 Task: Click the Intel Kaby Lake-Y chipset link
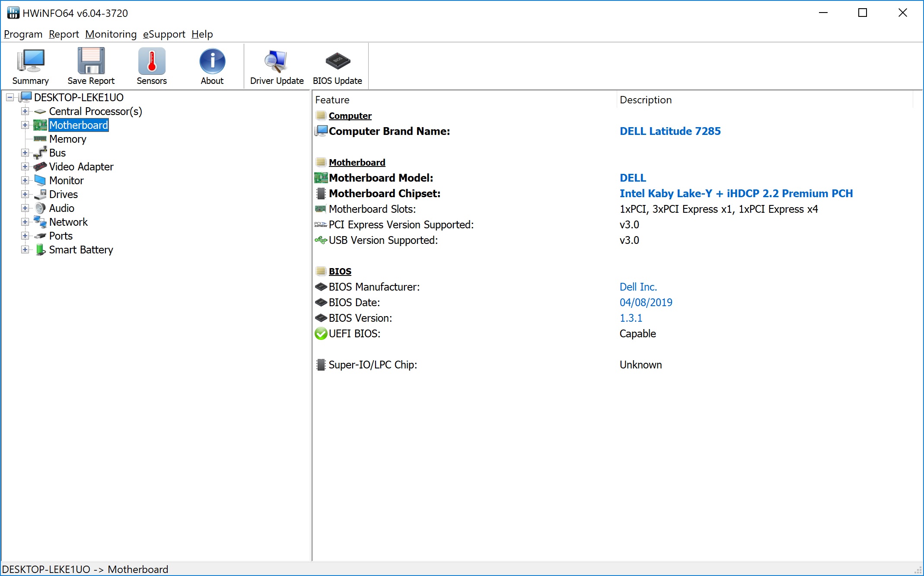(736, 193)
